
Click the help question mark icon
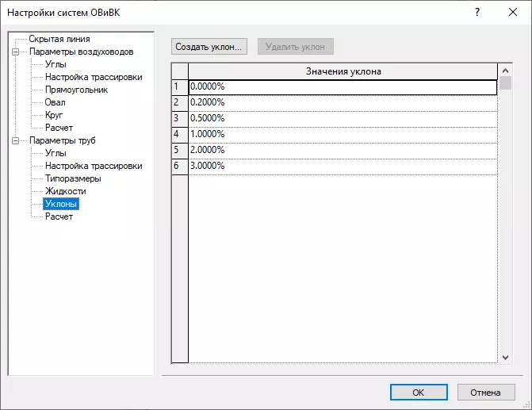click(x=477, y=13)
